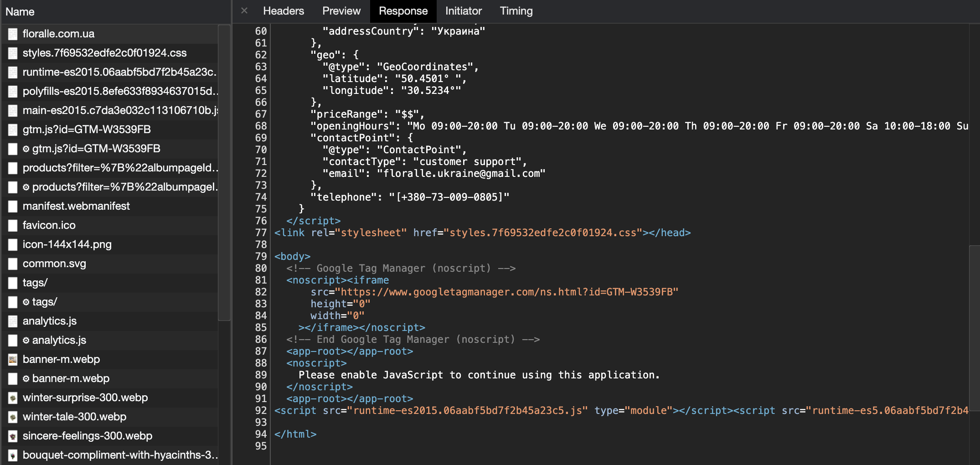Select winter-surprise-300.webp request
The width and height of the screenshot is (980, 465).
[x=109, y=398]
